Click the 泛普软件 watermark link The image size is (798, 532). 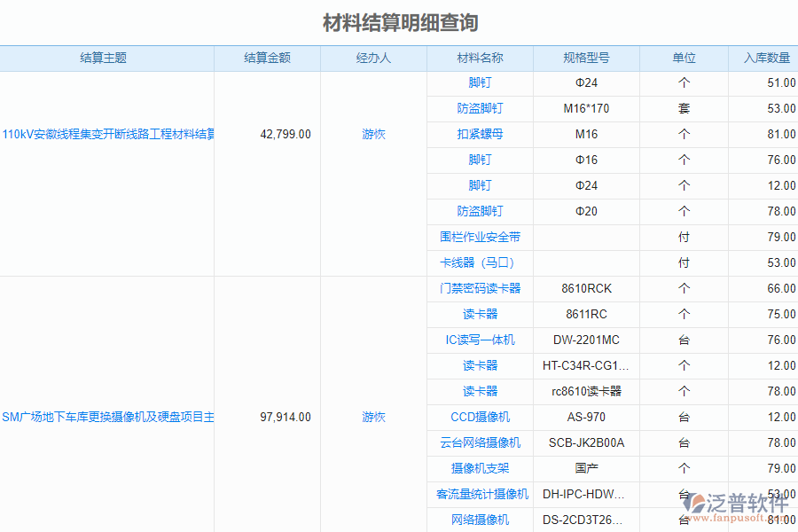(739, 503)
